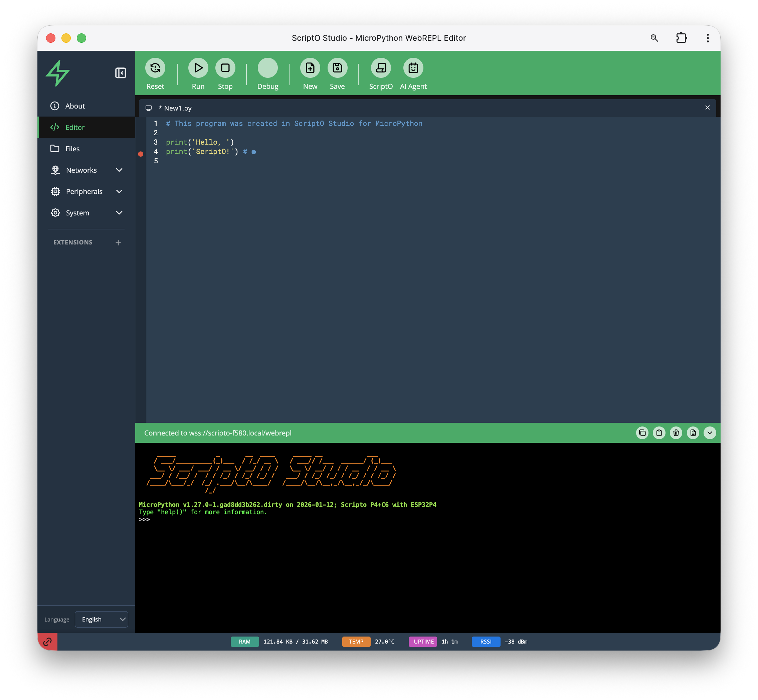Clear terminal with trash icon
Viewport: 758px width, 700px height.
click(x=676, y=433)
